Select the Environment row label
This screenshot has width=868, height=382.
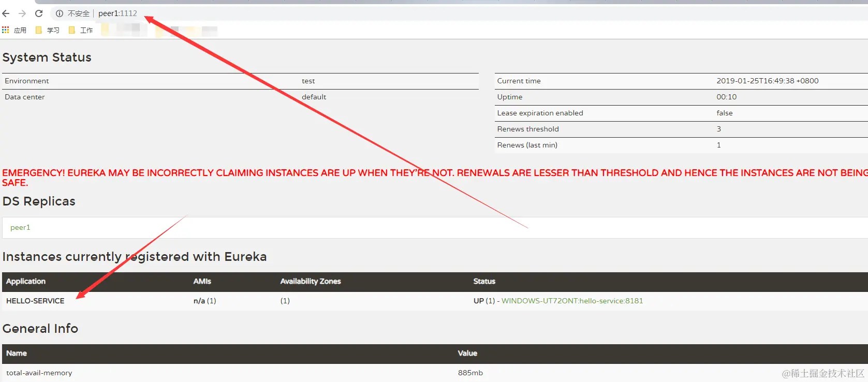tap(27, 81)
